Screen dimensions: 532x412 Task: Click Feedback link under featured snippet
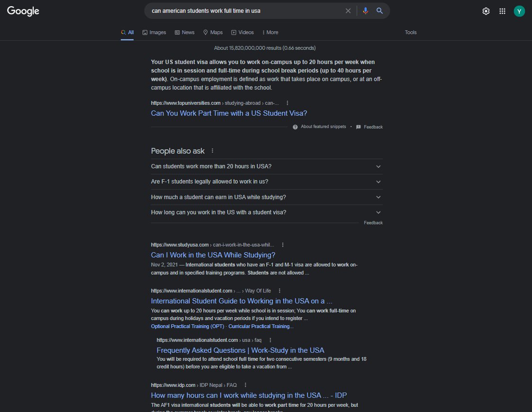point(373,127)
